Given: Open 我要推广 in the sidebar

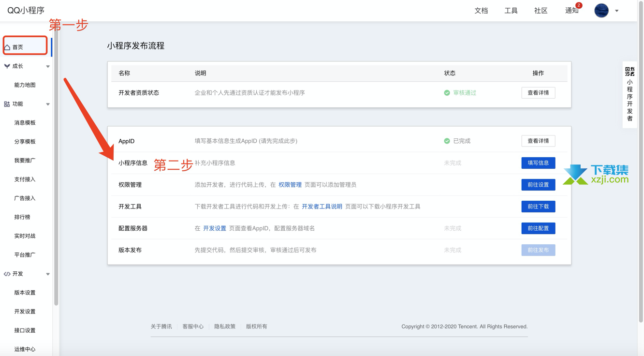Looking at the screenshot, I should point(25,161).
